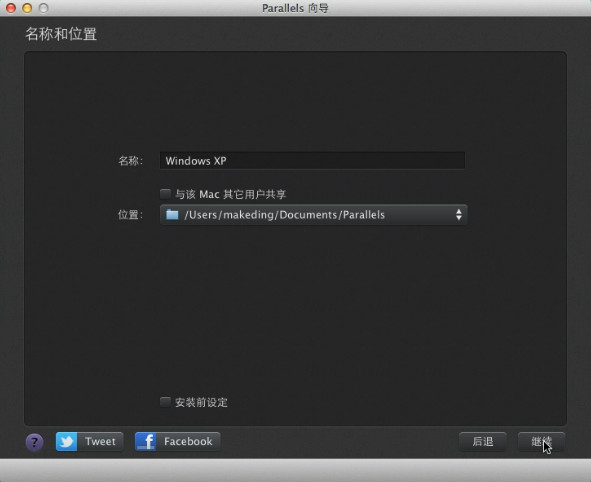Open the 位置 location dropdown
This screenshot has height=482, width=591.
pos(314,215)
